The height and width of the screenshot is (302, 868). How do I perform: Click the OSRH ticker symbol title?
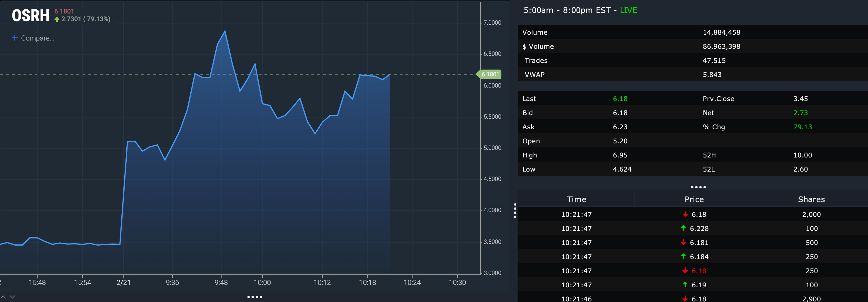tap(31, 16)
